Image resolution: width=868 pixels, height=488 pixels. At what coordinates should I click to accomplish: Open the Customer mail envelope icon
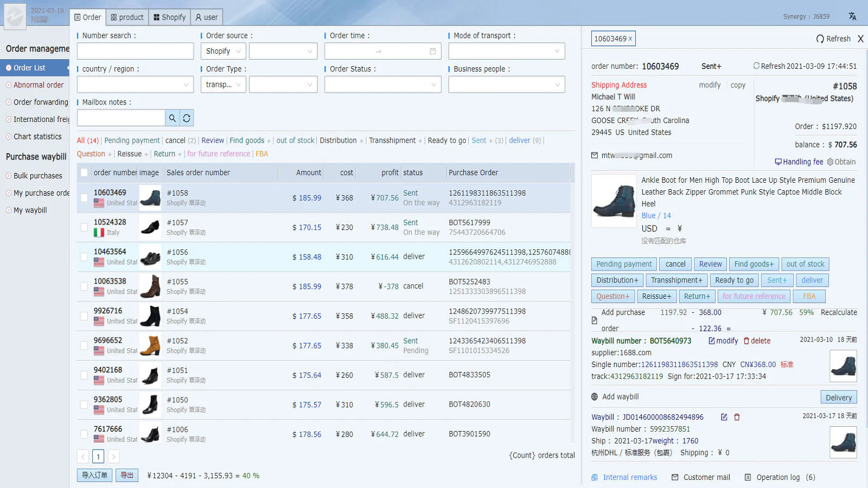coord(675,477)
